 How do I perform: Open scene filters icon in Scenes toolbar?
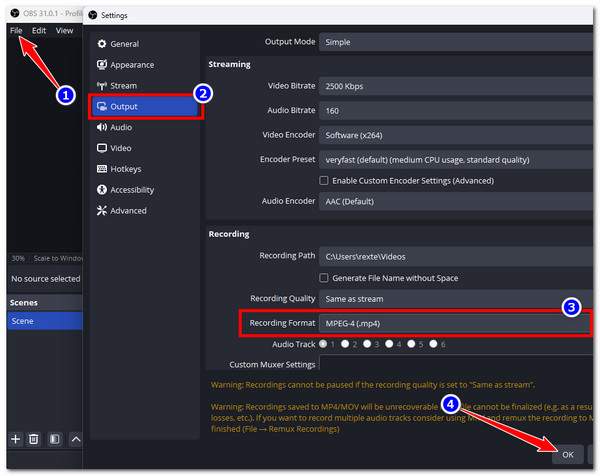(x=55, y=439)
